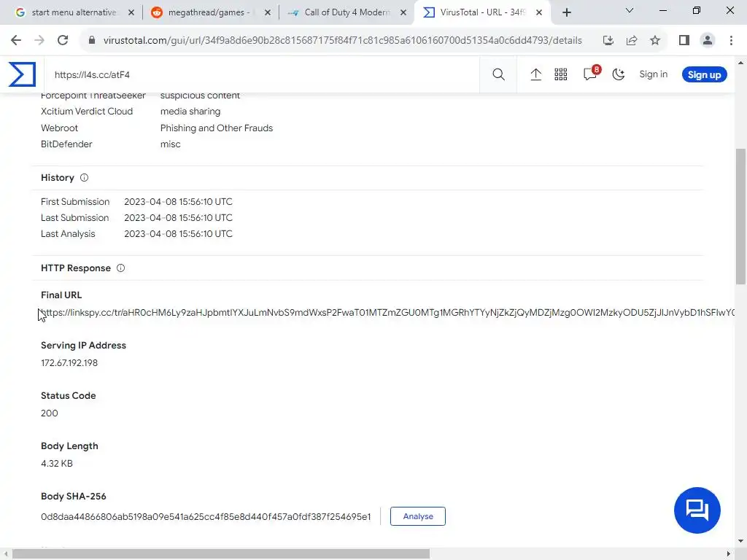Click the Serving IP 172.67.192.198
This screenshot has width=747, height=560.
point(69,363)
